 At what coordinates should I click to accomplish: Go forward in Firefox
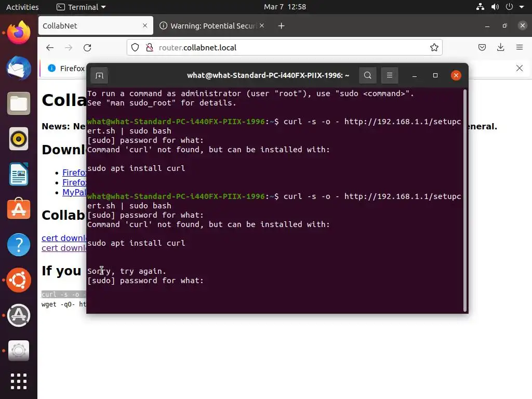(69, 47)
